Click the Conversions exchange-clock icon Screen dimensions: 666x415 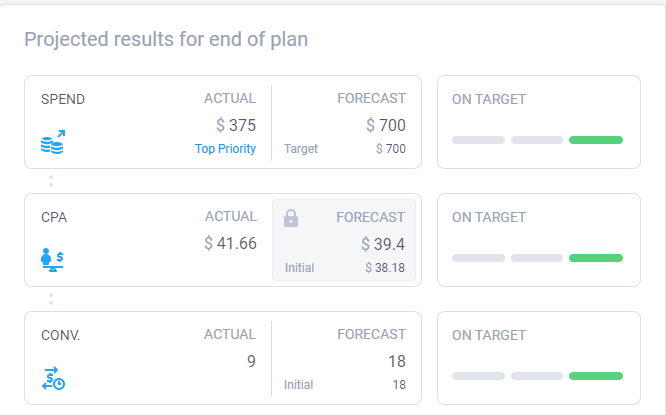53,378
